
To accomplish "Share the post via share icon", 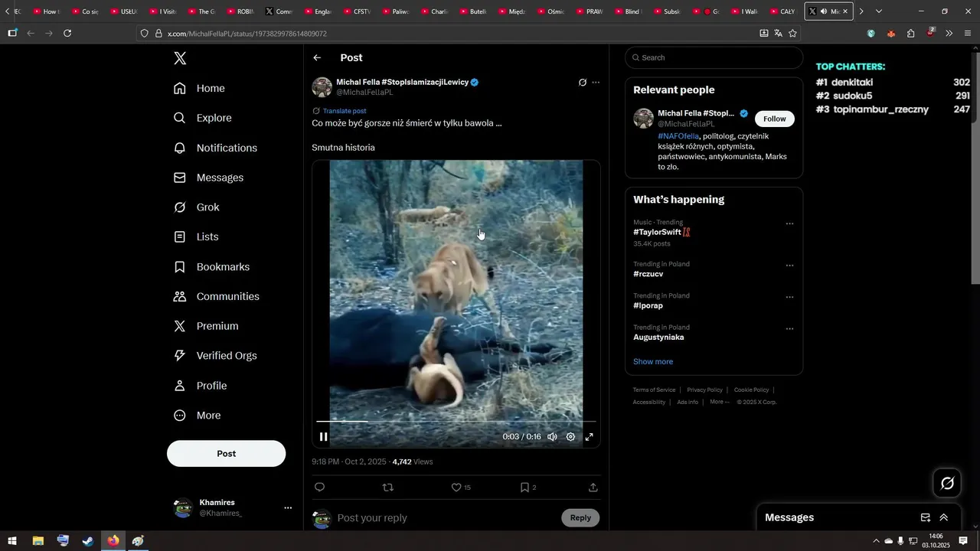I will [593, 487].
